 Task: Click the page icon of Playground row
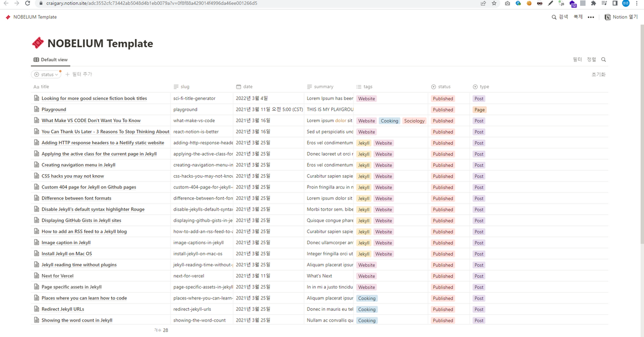pos(37,109)
